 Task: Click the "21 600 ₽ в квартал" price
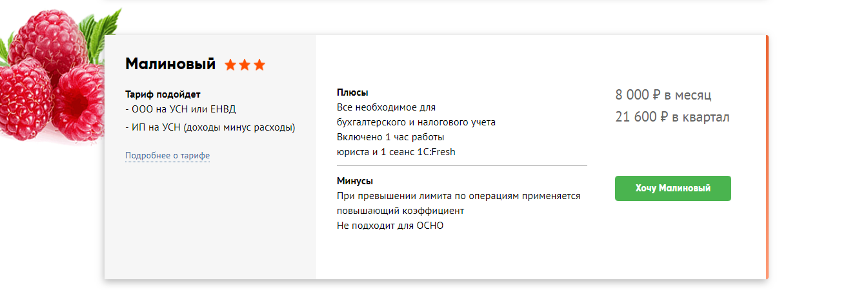click(x=672, y=117)
